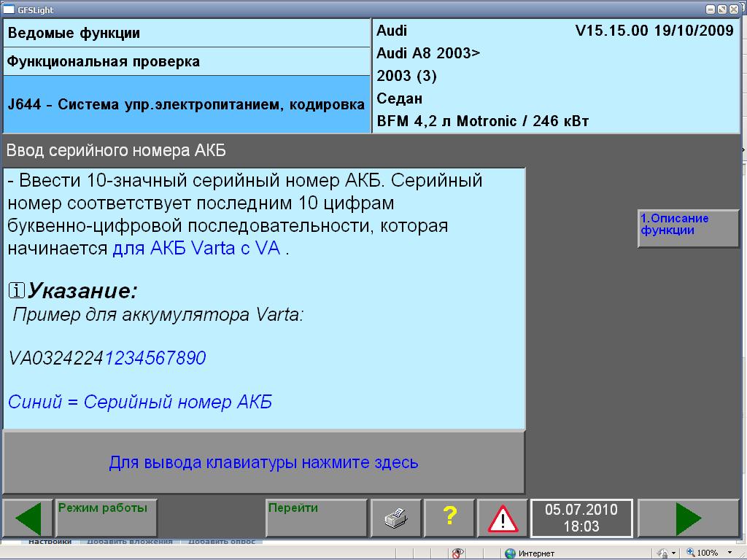Open the "Режим работы" menu
The width and height of the screenshot is (747, 560).
(x=107, y=518)
